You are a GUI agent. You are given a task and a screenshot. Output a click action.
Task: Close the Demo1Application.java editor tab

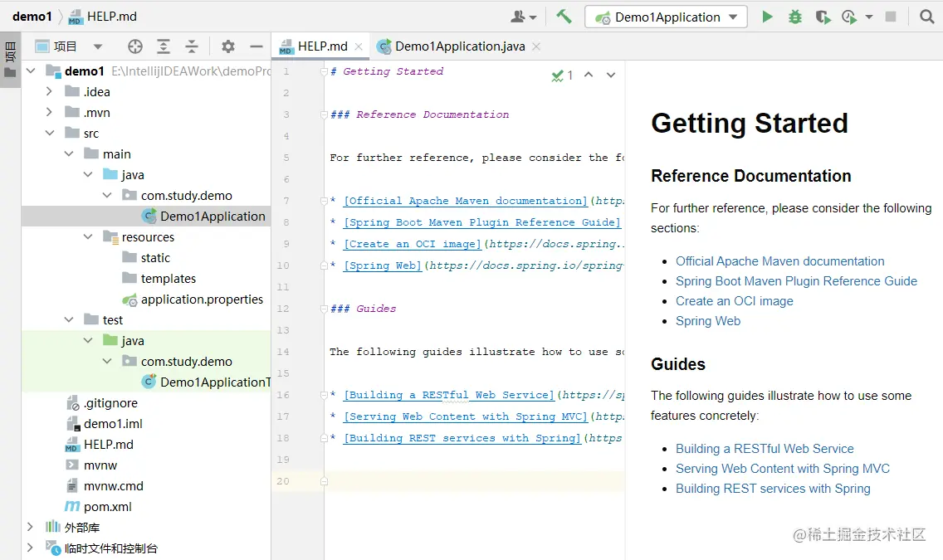tap(536, 46)
